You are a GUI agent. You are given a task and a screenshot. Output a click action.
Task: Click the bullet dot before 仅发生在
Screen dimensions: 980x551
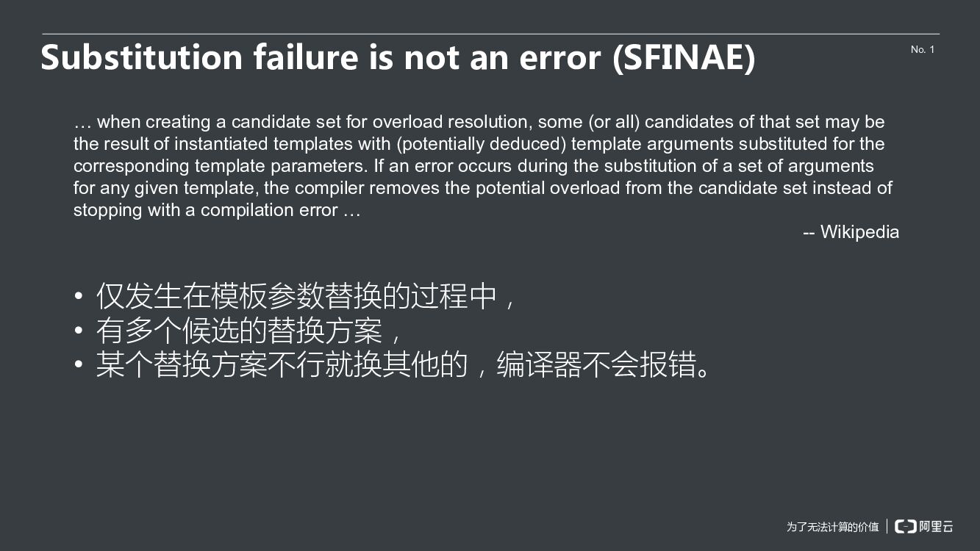point(79,297)
